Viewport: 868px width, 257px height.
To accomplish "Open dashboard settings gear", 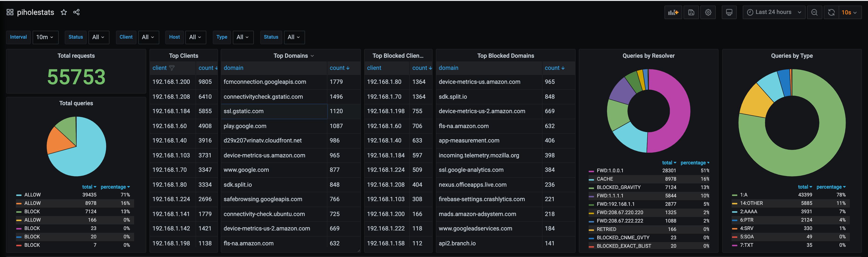I will (x=708, y=13).
